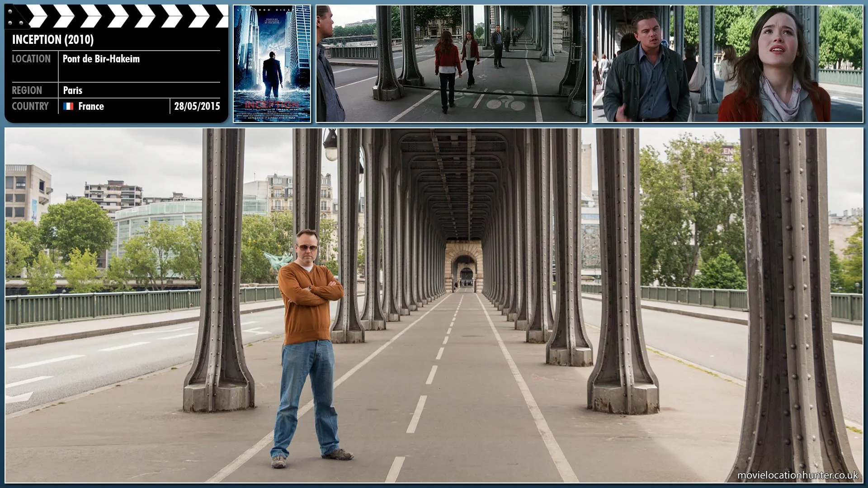Viewport: 868px width, 488px height.
Task: Click the 'Pont de Bir-Hakeim' location text
Action: coord(101,59)
